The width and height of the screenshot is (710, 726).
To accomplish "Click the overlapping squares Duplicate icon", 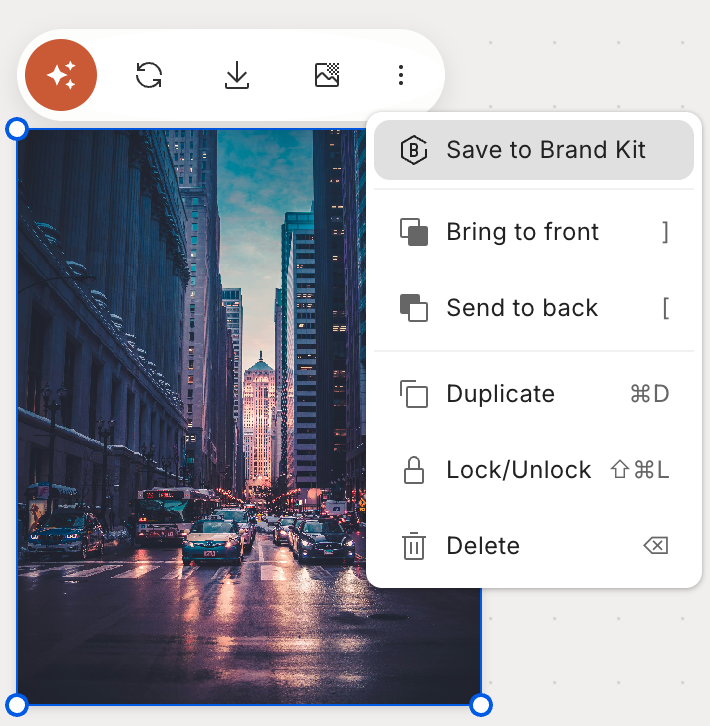I will (x=414, y=394).
